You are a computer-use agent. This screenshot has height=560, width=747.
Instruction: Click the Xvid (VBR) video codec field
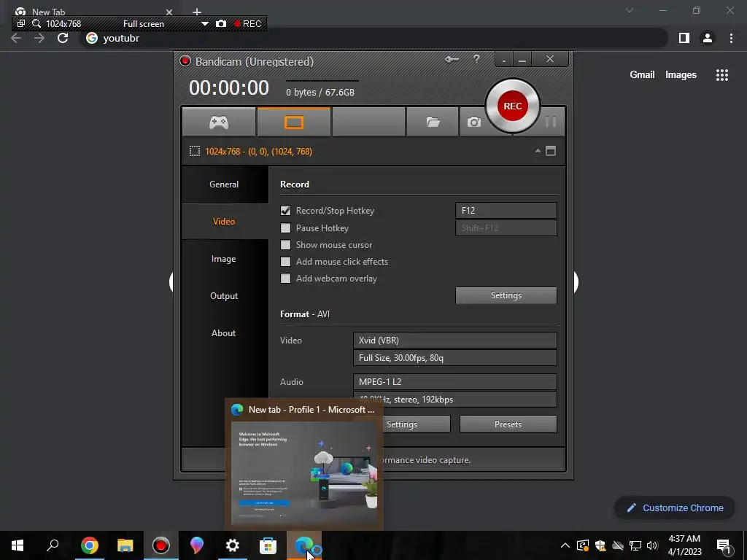tap(455, 341)
